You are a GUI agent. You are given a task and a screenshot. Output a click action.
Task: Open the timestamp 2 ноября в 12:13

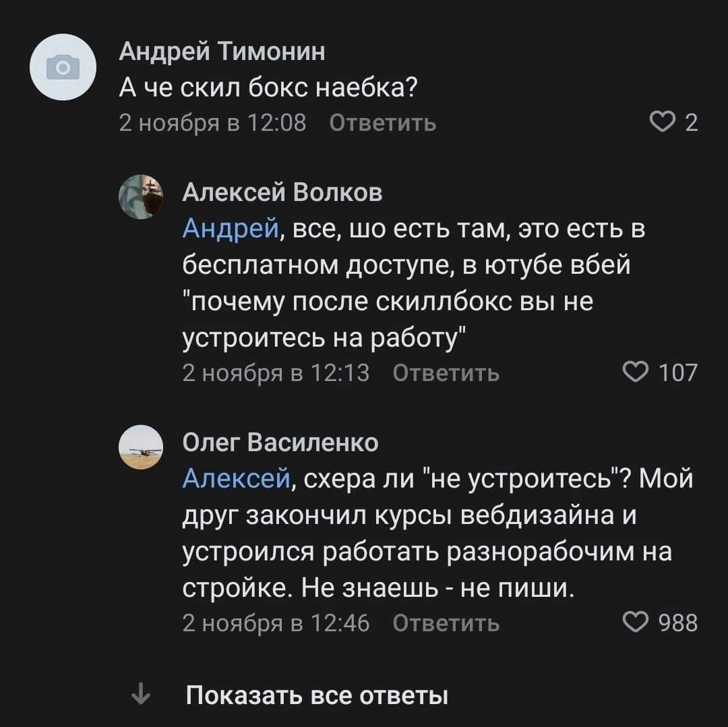[x=276, y=372]
